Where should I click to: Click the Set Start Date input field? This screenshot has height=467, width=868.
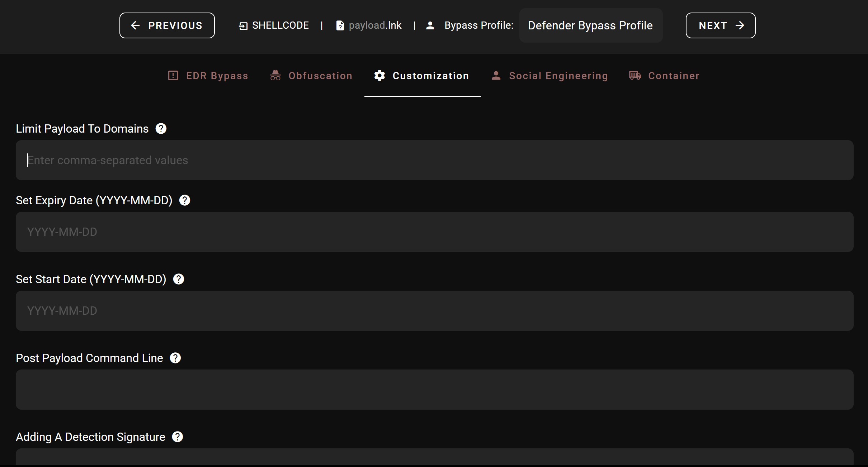(434, 311)
